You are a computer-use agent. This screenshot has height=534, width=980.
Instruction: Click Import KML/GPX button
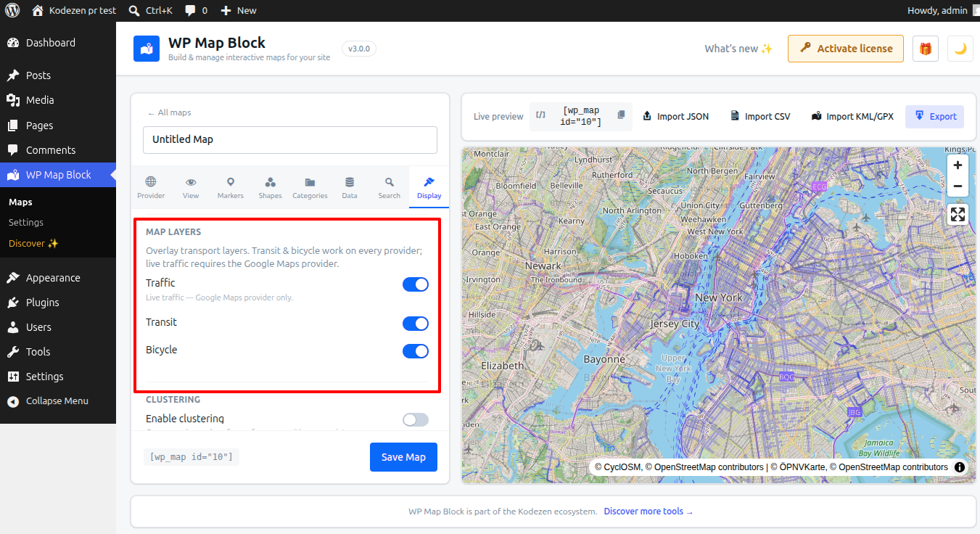pyautogui.click(x=852, y=116)
